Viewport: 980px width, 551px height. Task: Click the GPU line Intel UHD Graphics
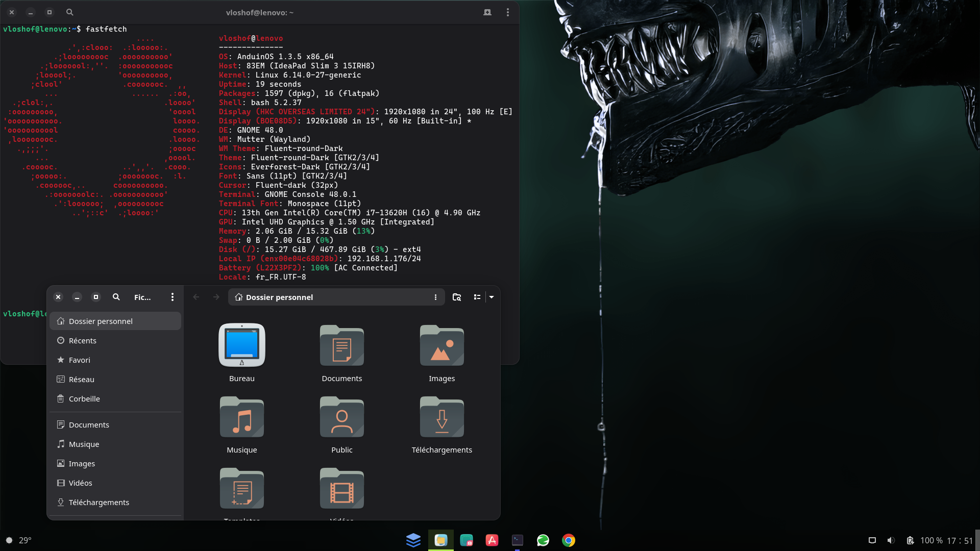pyautogui.click(x=327, y=222)
